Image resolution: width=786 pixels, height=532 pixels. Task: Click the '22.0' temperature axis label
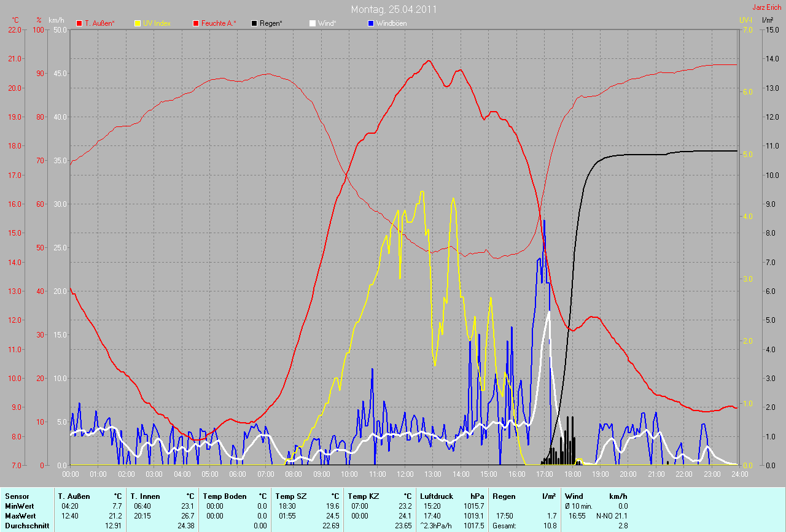(14, 29)
